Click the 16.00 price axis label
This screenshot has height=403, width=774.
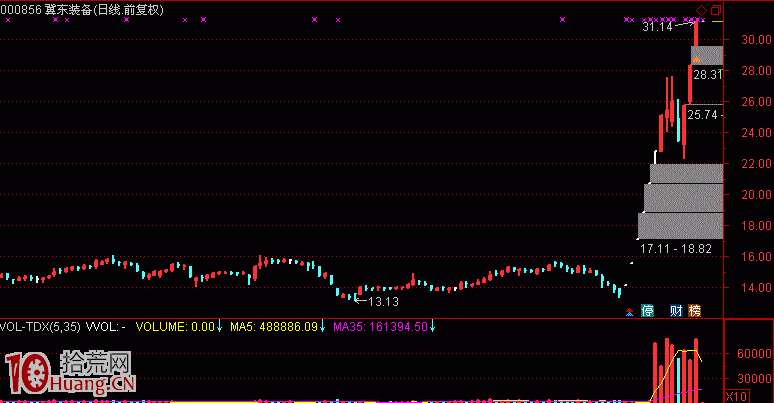point(756,256)
